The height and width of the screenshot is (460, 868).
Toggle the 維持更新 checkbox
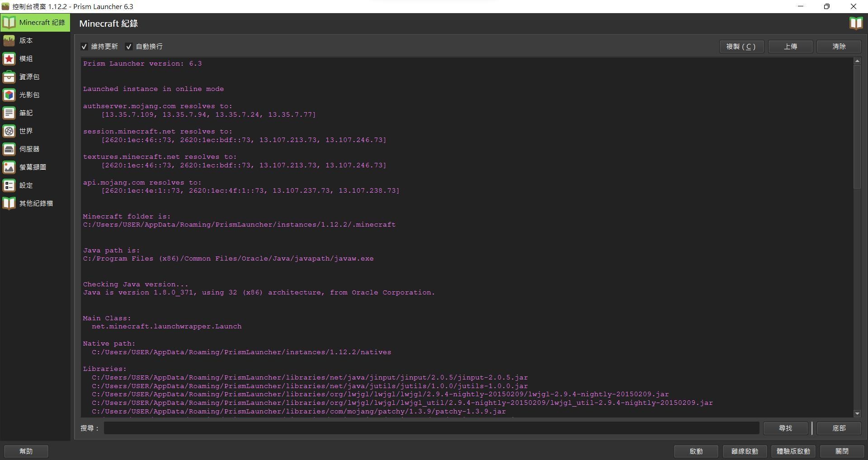[84, 47]
